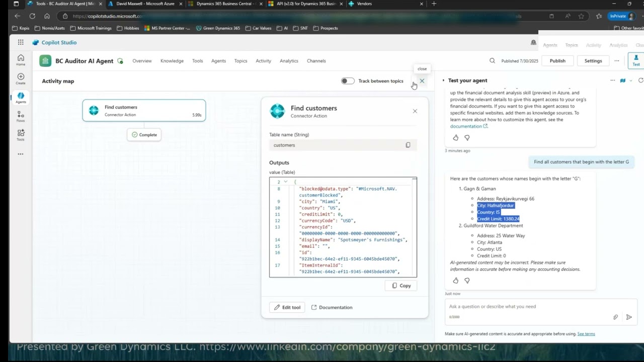Open the Activity tab
Screen dimensions: 644x362
263,61
